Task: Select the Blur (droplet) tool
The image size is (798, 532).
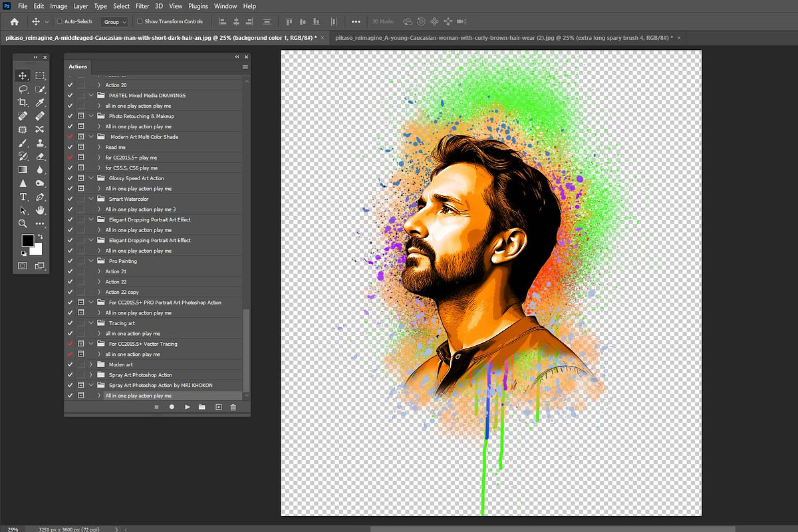Action: [x=40, y=170]
